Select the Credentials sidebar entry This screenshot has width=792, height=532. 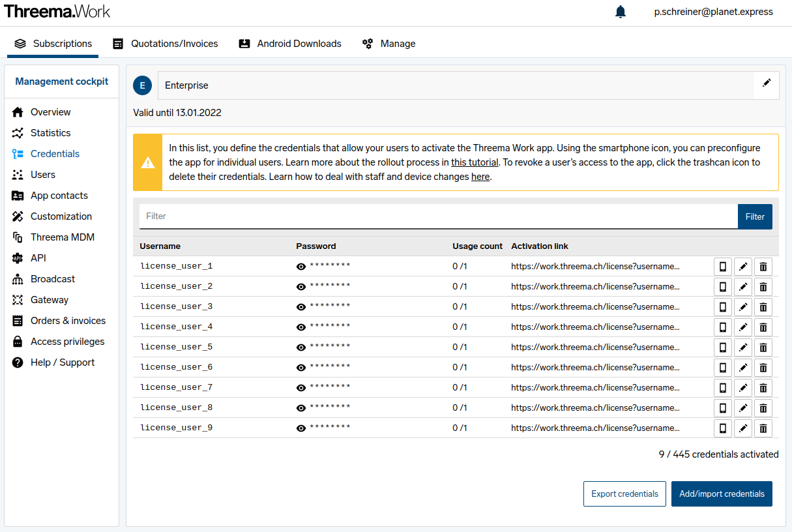point(46,154)
